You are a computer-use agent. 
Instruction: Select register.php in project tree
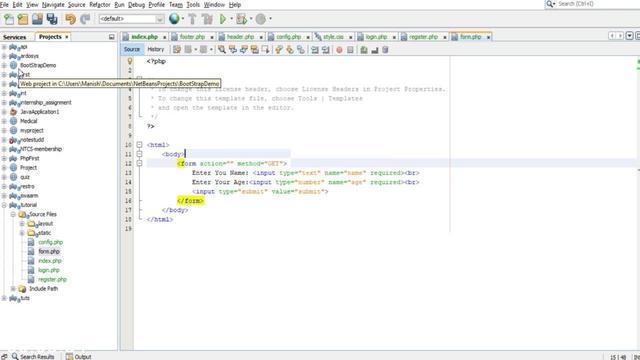(x=52, y=280)
